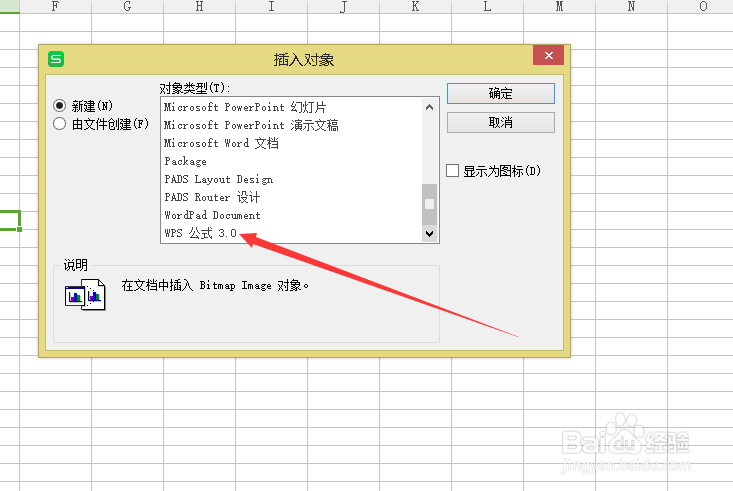The width and height of the screenshot is (733, 491).
Task: Close the 插入对象 dialog
Action: pyautogui.click(x=548, y=56)
